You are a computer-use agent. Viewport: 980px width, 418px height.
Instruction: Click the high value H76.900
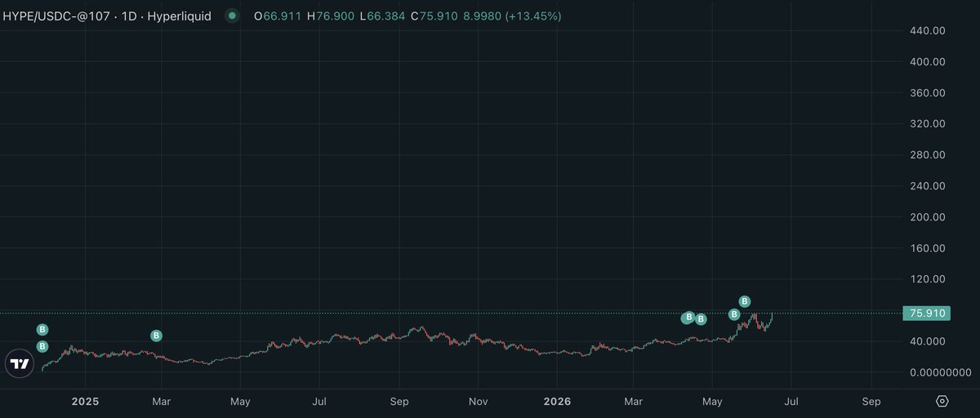[329, 16]
